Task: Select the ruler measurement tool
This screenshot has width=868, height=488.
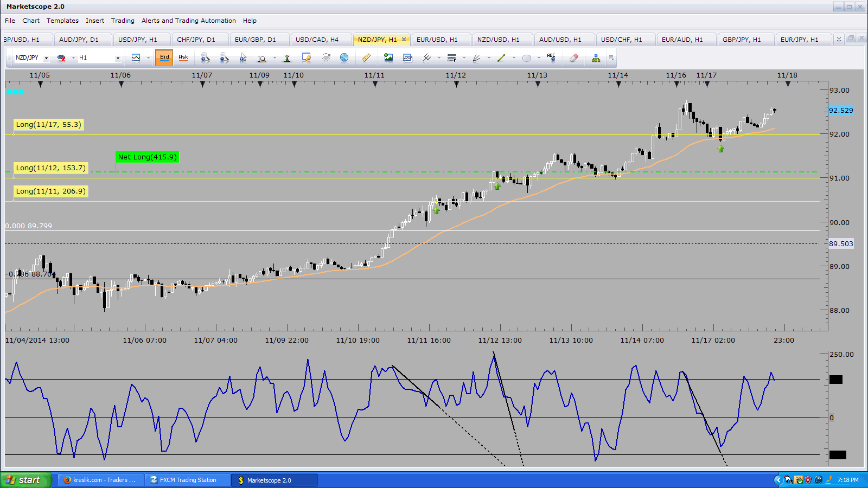Action: 366,57
